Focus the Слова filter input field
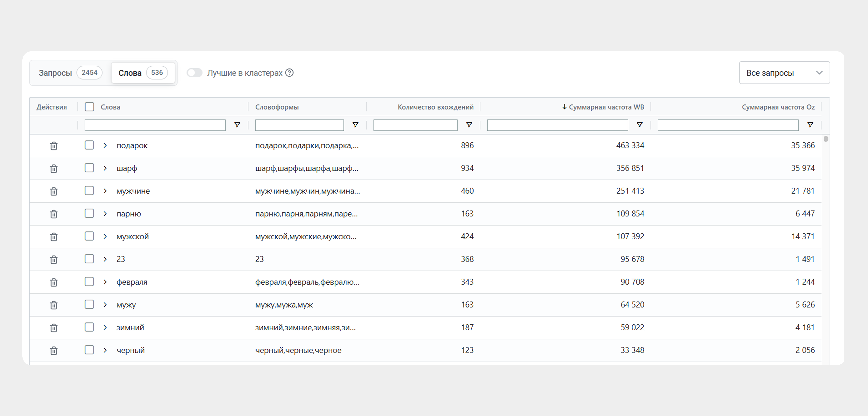868x416 pixels. click(x=155, y=125)
